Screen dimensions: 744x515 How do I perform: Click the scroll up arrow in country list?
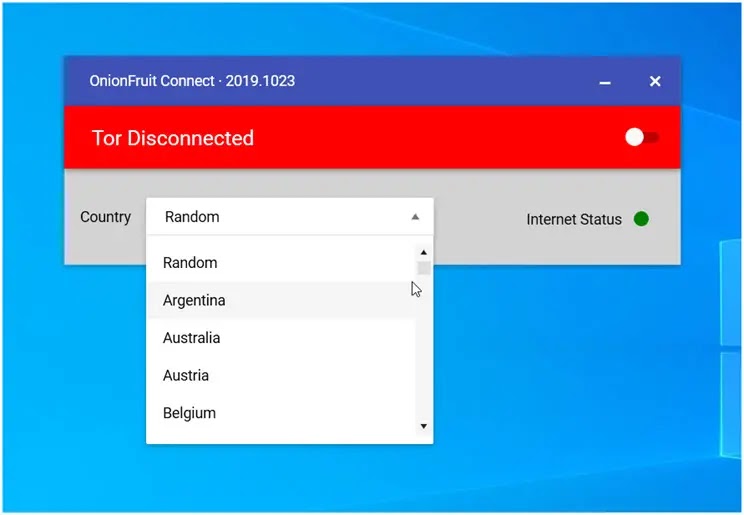pyautogui.click(x=424, y=253)
